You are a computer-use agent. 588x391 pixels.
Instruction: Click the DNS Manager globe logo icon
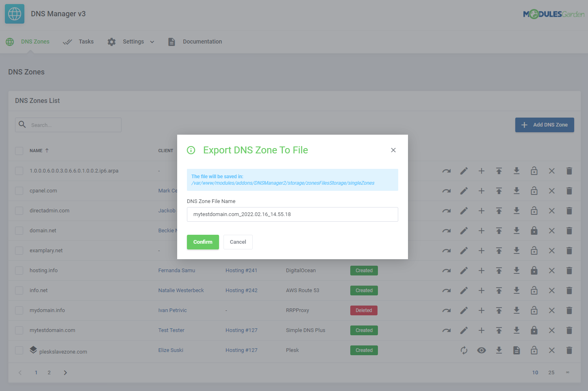pos(15,14)
